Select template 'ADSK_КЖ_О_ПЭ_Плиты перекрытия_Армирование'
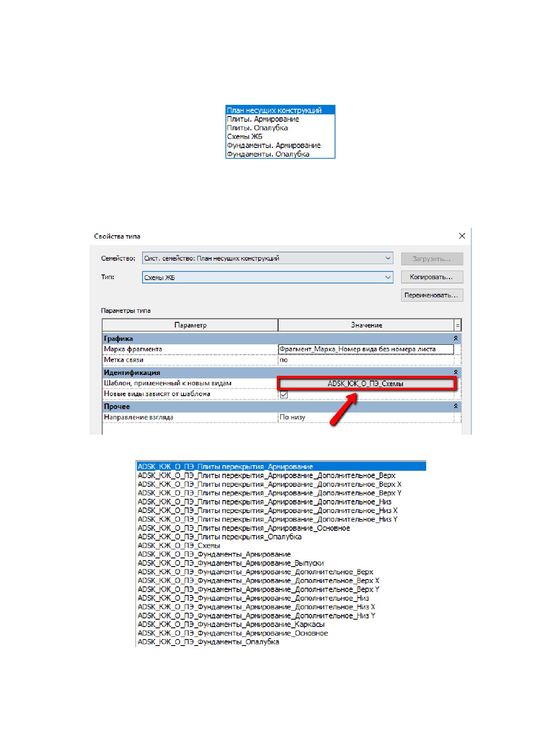 [281, 466]
